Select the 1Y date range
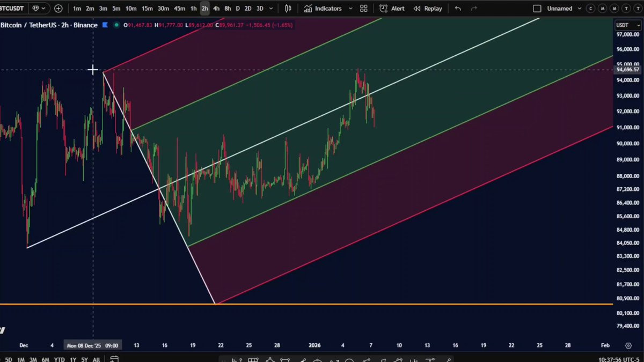The image size is (644, 362). point(72,359)
